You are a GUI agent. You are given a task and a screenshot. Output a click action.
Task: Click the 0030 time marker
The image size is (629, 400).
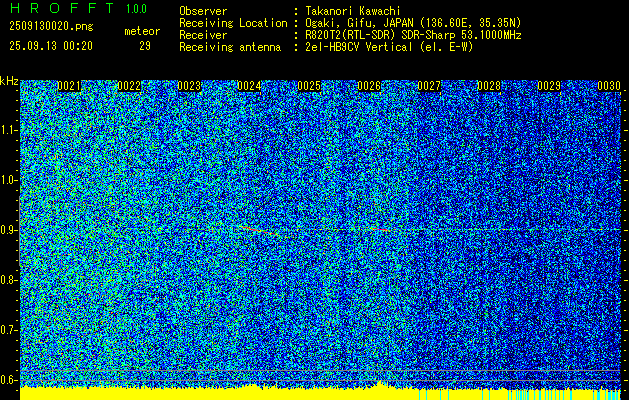click(609, 86)
